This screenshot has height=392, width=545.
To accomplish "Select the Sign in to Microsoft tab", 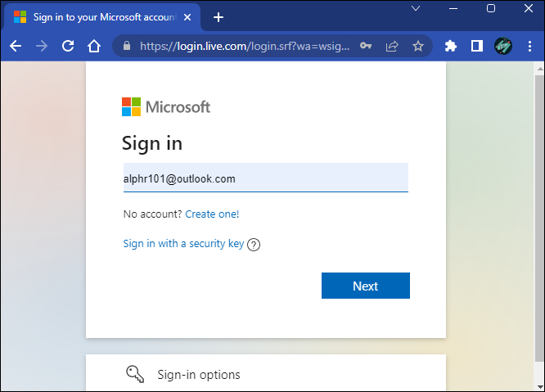I will point(101,17).
